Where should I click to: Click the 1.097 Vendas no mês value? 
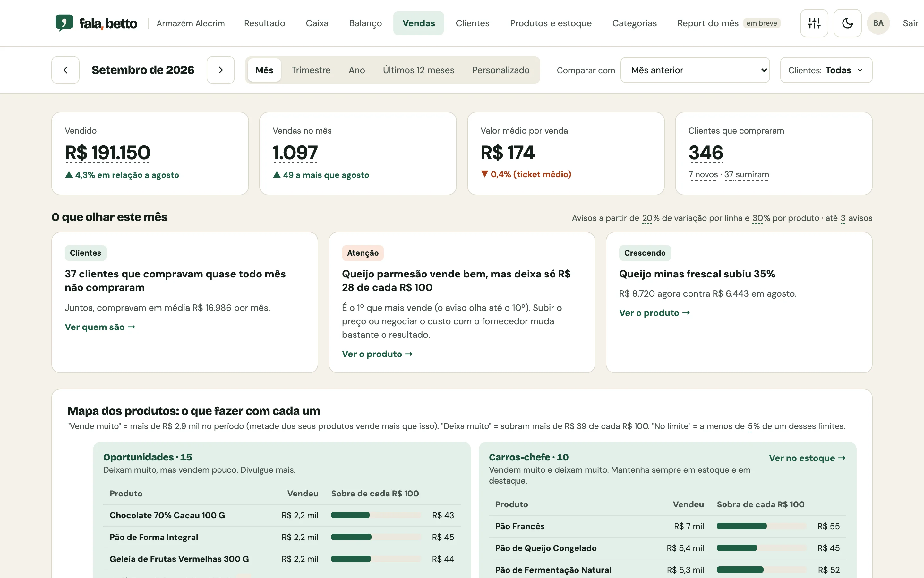tap(295, 153)
